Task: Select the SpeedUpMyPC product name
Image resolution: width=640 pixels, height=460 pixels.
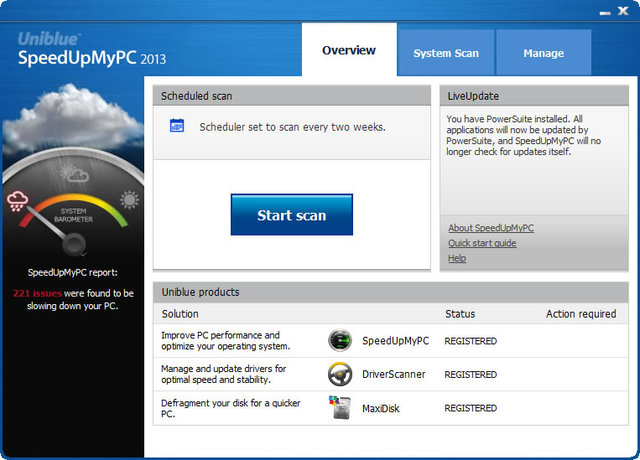Action: 396,341
